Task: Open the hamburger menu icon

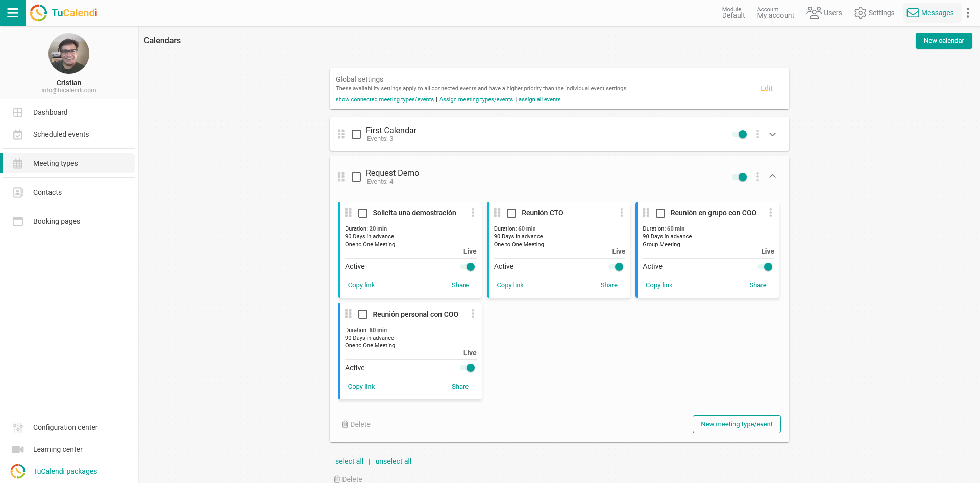Action: click(x=13, y=13)
